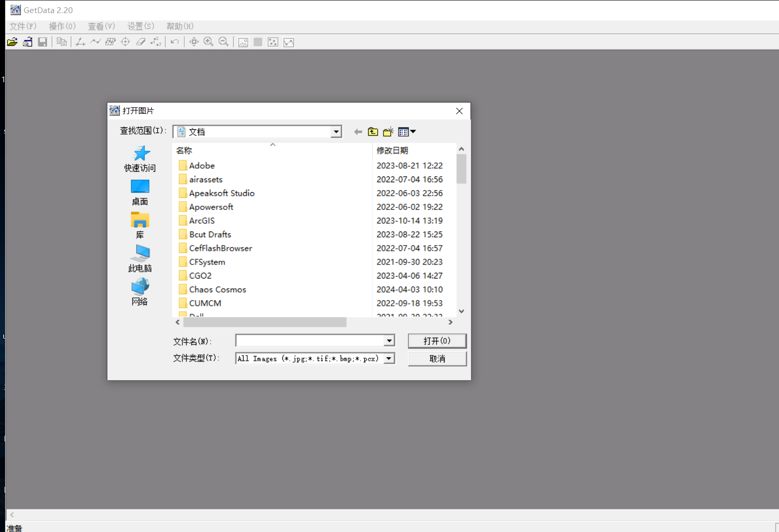Open the 设置(S) menu
Viewport: 779px width, 532px height.
[141, 26]
